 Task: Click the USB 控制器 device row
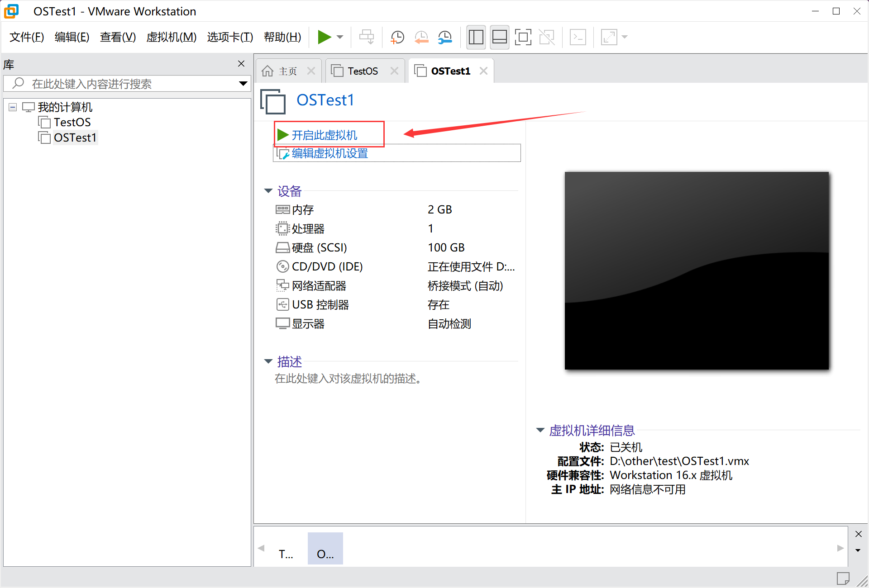(395, 304)
